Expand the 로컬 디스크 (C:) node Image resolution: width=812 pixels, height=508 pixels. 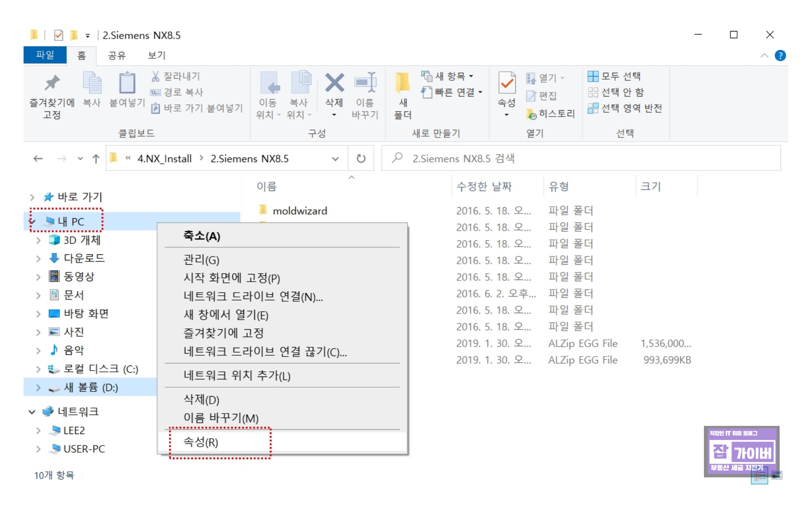pyautogui.click(x=38, y=369)
